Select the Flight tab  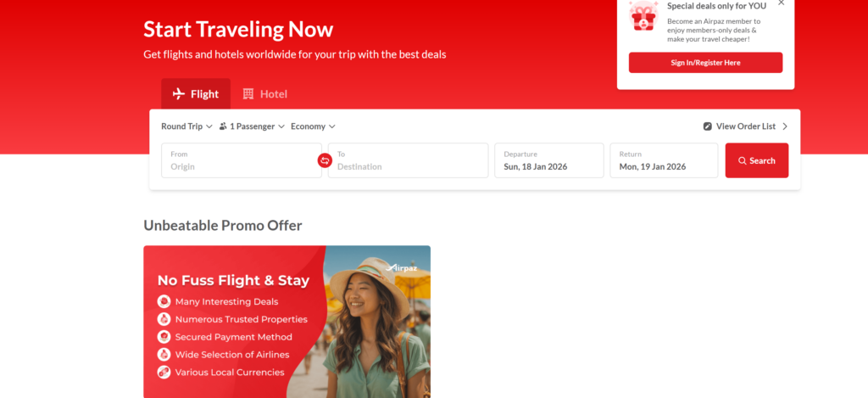coord(196,93)
